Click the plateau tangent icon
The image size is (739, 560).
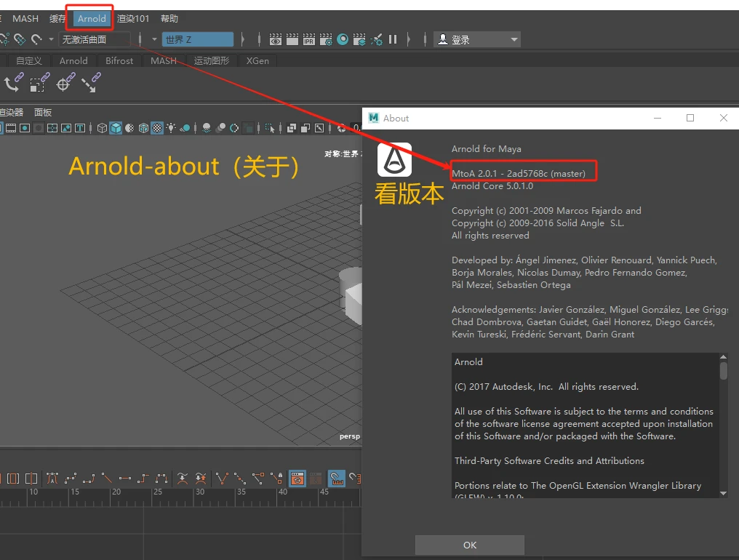(161, 479)
